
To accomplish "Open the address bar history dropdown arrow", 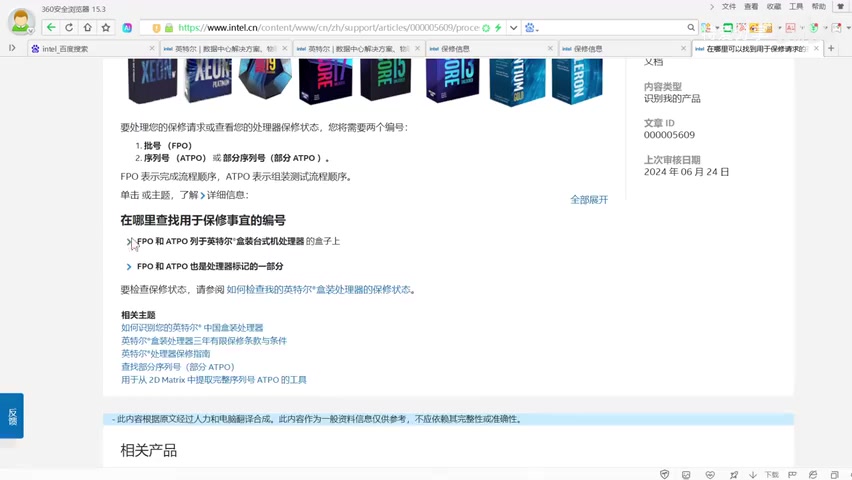I will click(x=513, y=28).
